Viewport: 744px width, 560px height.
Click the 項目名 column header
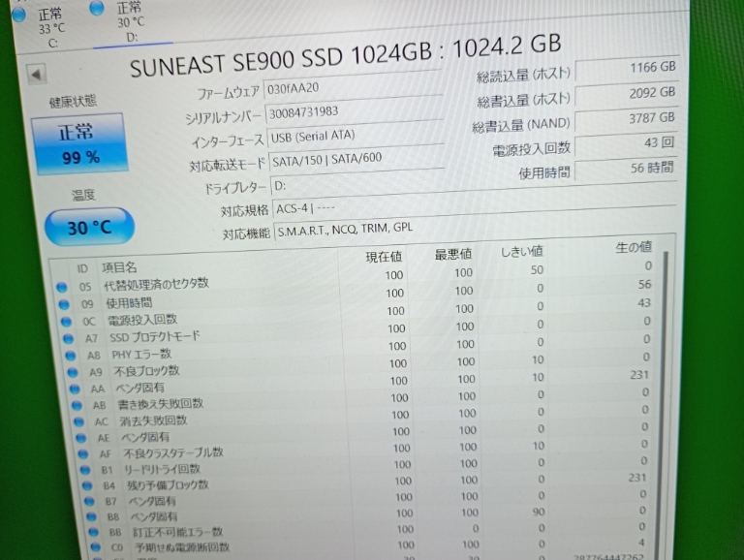tap(119, 267)
